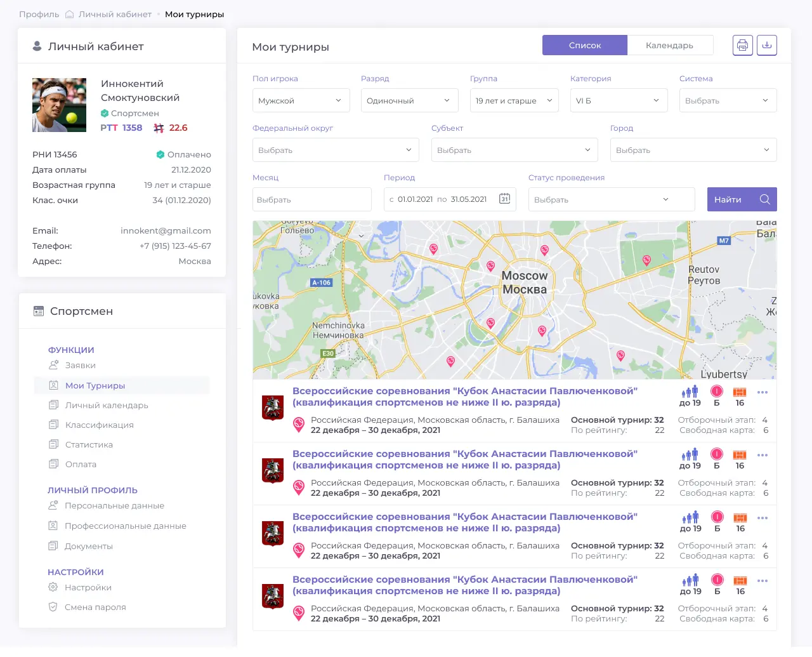Click the Настройки gear icon
The image size is (812, 657).
(53, 587)
